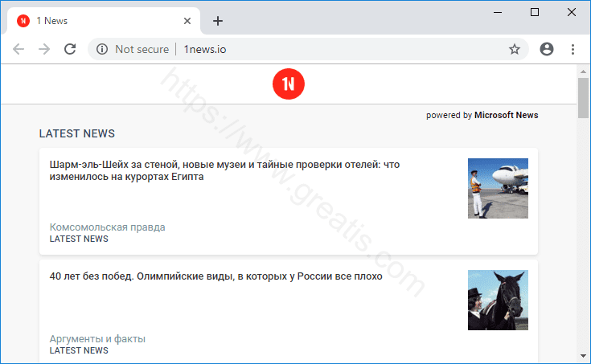This screenshot has width=591, height=364.
Task: Go forward to the next page
Action: (x=44, y=49)
